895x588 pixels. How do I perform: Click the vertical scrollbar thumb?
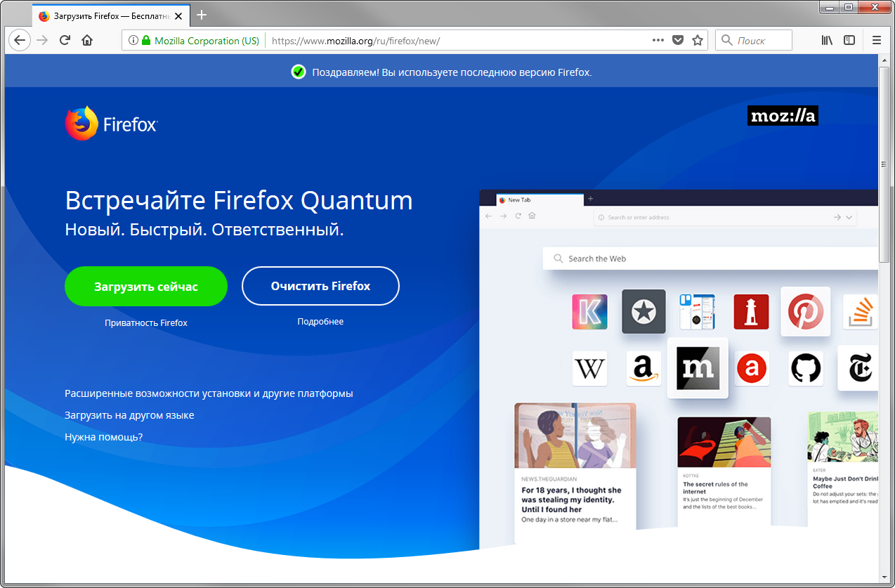pyautogui.click(x=884, y=164)
